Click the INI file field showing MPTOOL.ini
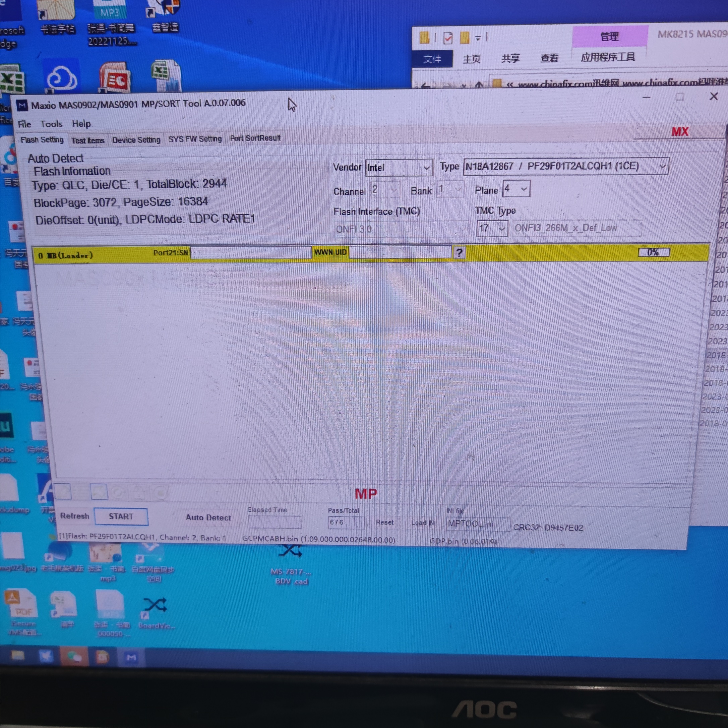 tap(478, 524)
